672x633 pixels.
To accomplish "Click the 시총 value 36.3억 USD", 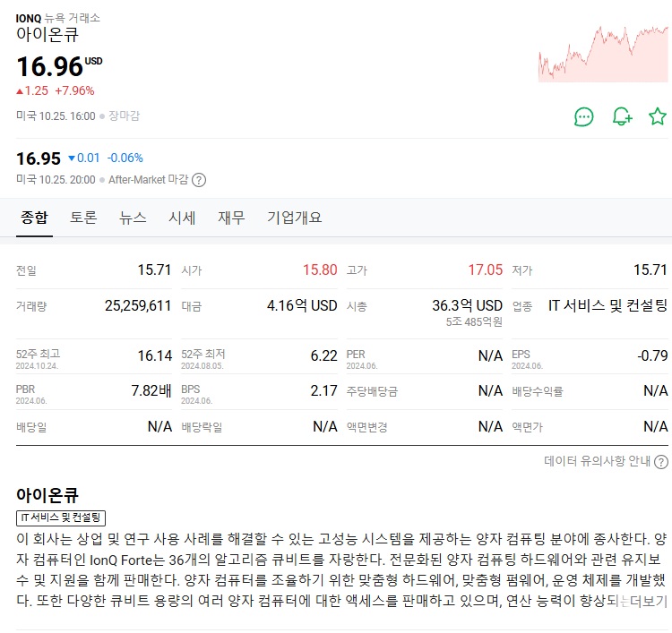I will tap(467, 306).
